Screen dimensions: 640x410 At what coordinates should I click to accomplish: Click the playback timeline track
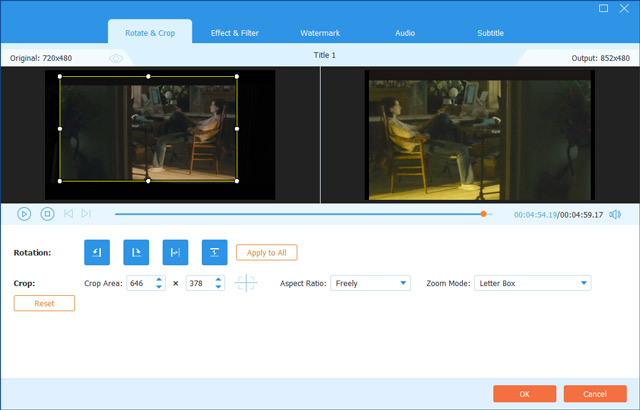[304, 214]
